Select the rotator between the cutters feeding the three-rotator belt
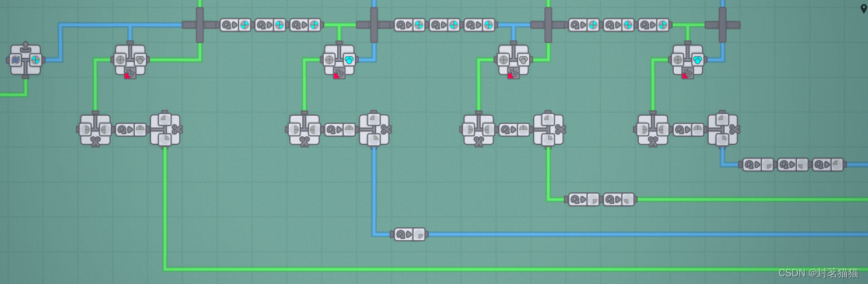The image size is (868, 284). point(688,130)
